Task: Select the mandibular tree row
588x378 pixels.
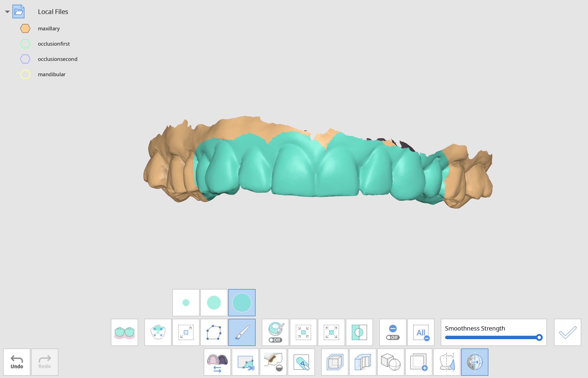Action: (x=52, y=74)
